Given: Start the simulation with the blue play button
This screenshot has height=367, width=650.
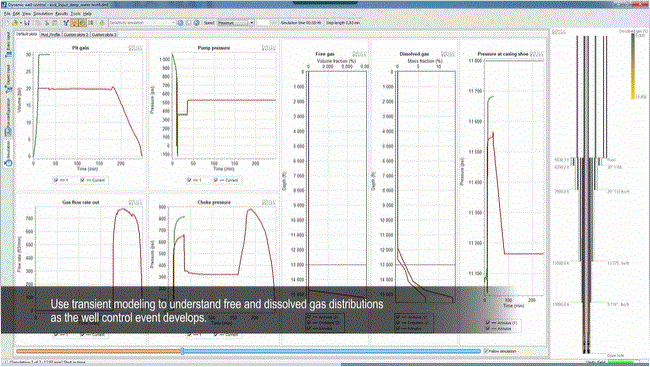Looking at the screenshot, I should (x=180, y=23).
